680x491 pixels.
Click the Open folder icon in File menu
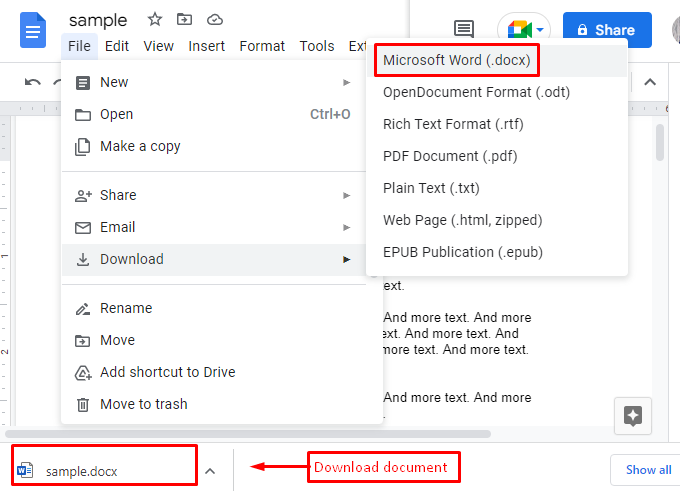click(x=83, y=115)
